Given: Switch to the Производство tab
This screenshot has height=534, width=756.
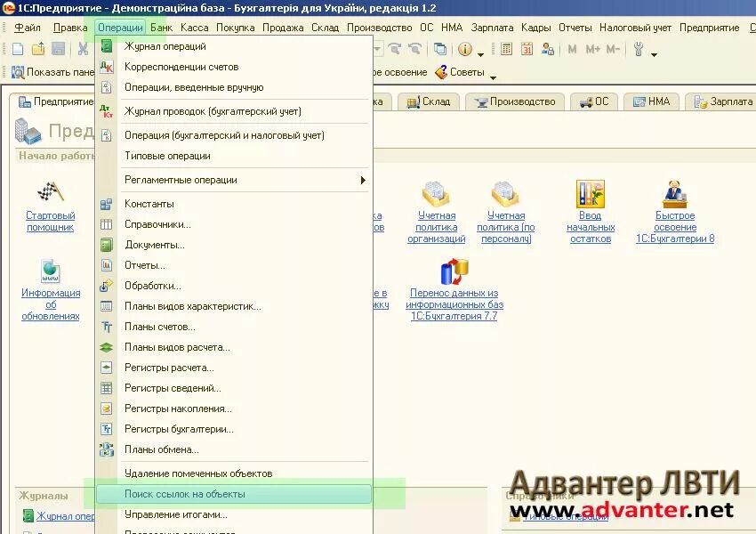Looking at the screenshot, I should pos(515,101).
